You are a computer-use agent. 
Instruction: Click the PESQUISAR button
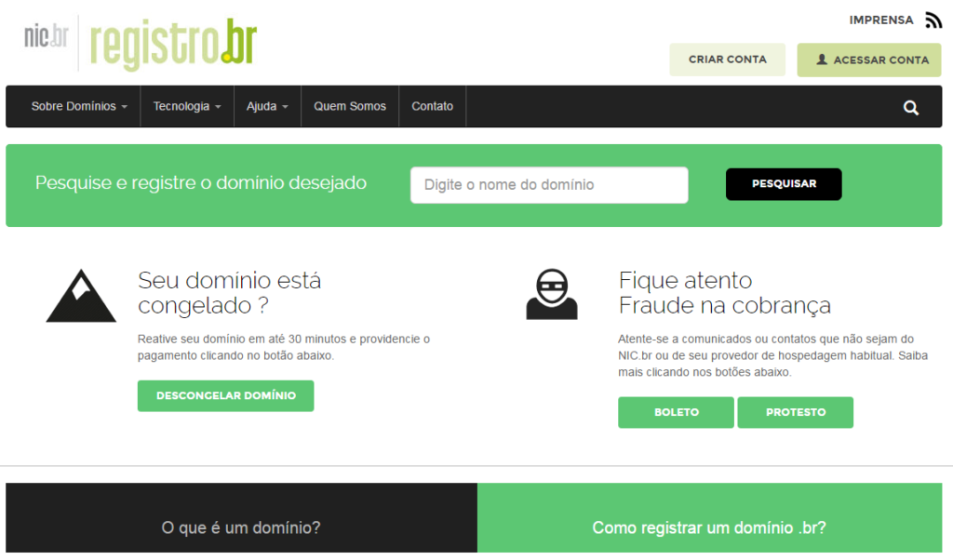(784, 184)
